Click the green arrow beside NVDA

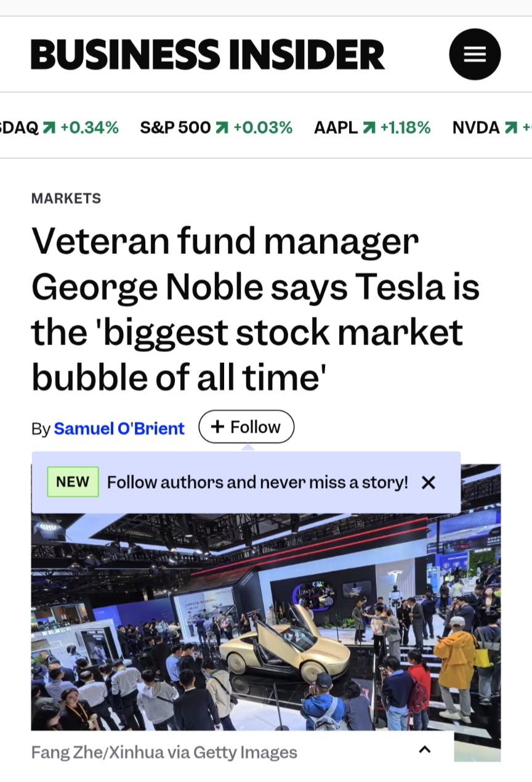(510, 128)
